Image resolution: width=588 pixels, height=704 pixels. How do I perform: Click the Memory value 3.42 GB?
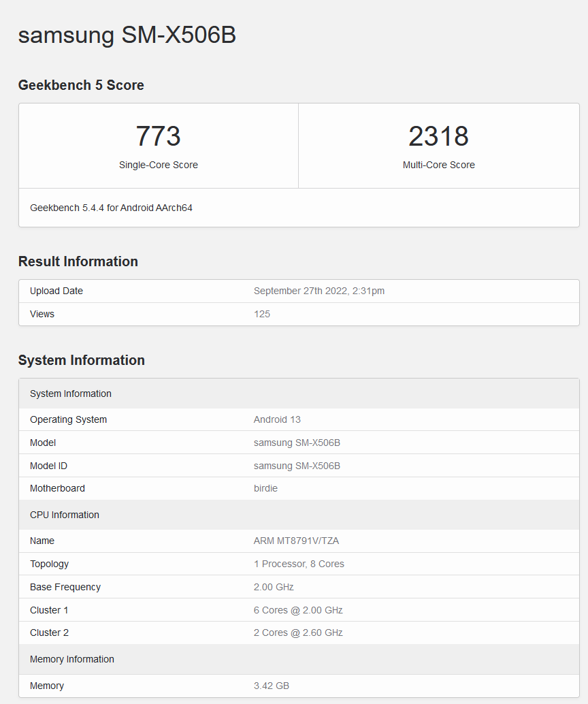click(271, 686)
